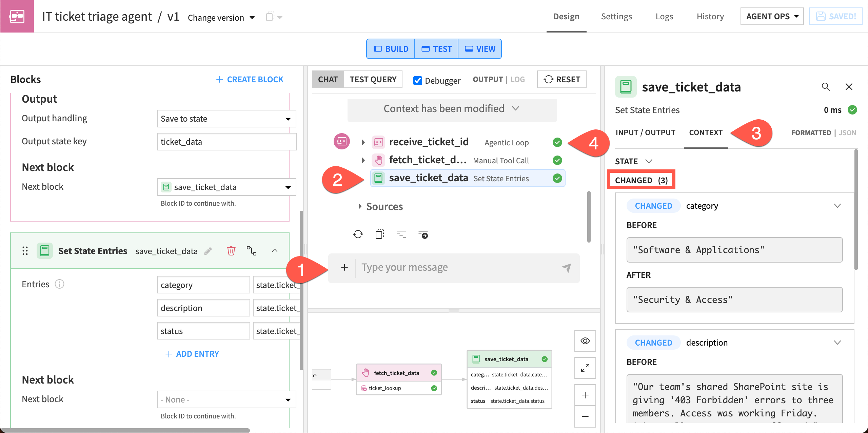Expand the Sources section

(360, 206)
